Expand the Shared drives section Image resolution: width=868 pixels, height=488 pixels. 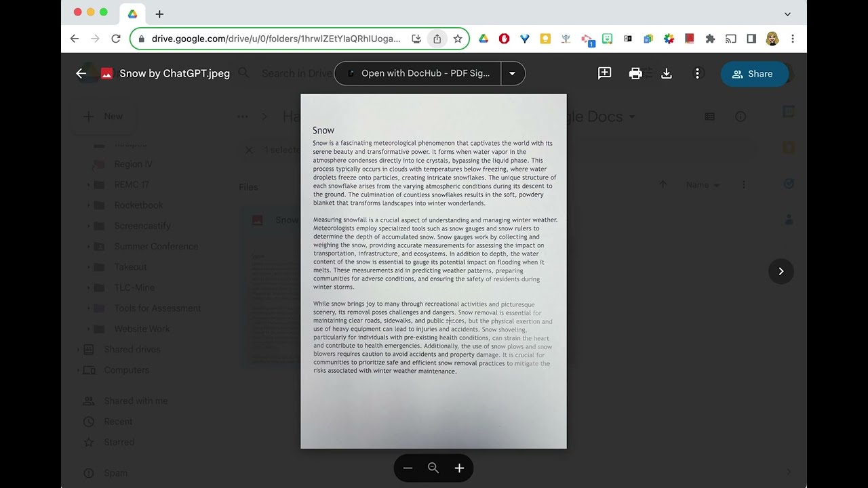pyautogui.click(x=79, y=350)
